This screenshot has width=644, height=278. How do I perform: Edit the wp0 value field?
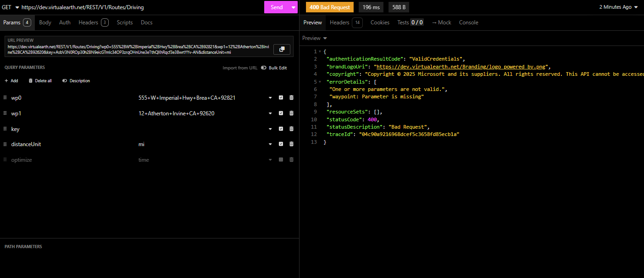tap(202, 97)
